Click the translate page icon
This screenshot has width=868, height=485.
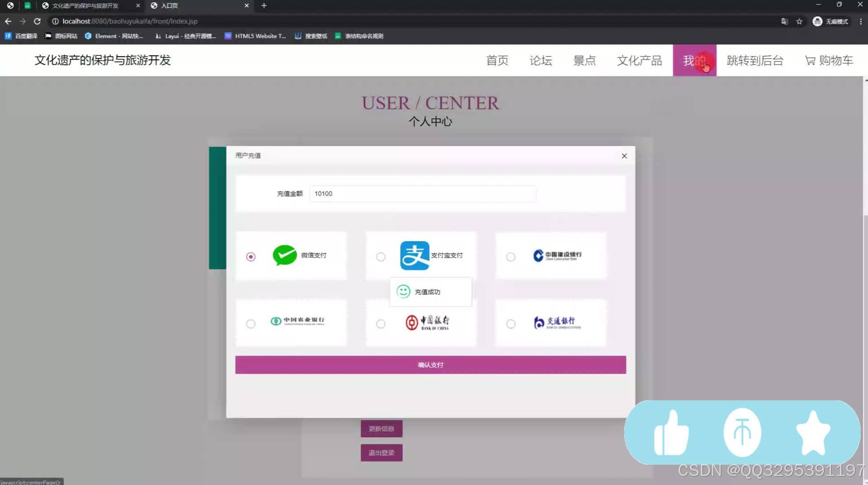click(784, 21)
